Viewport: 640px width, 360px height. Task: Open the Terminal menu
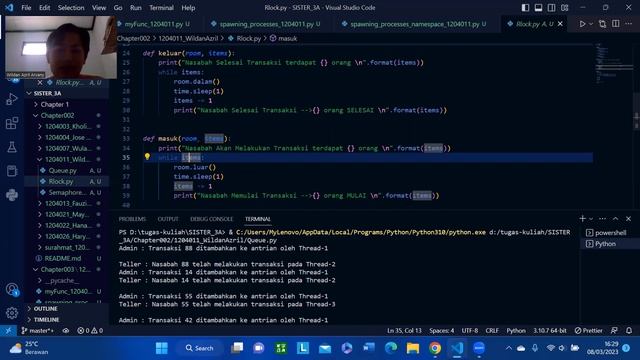[x=161, y=8]
